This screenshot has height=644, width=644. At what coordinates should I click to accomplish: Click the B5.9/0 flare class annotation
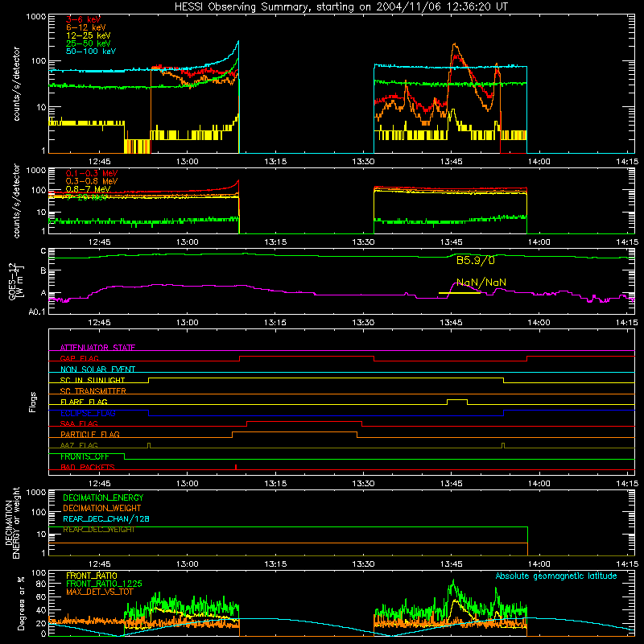pyautogui.click(x=476, y=260)
